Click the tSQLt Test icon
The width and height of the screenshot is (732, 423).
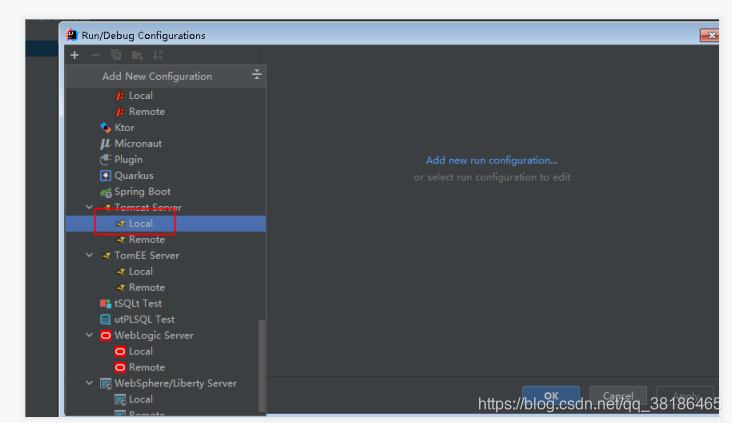[106, 303]
